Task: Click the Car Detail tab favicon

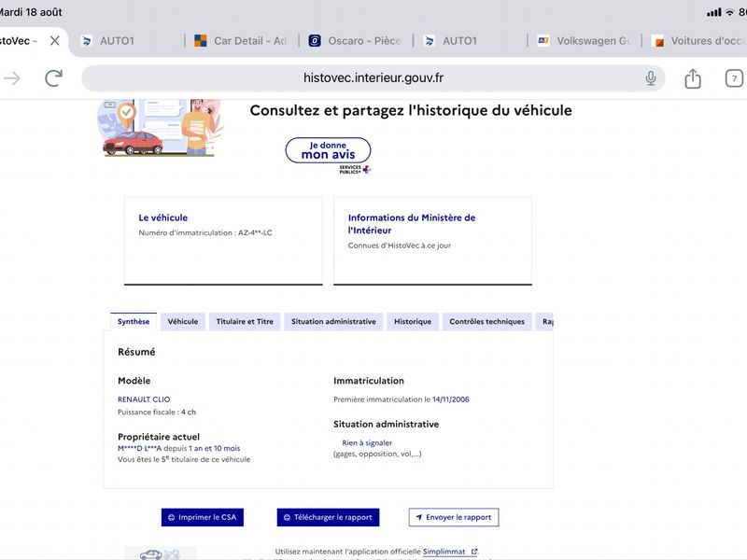Action: click(x=201, y=41)
